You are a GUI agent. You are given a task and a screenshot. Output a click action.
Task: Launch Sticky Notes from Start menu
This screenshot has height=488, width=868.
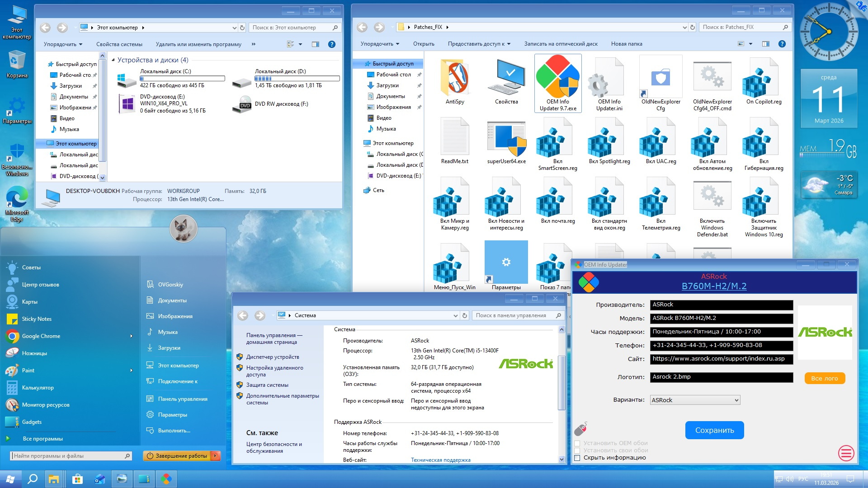(x=36, y=319)
